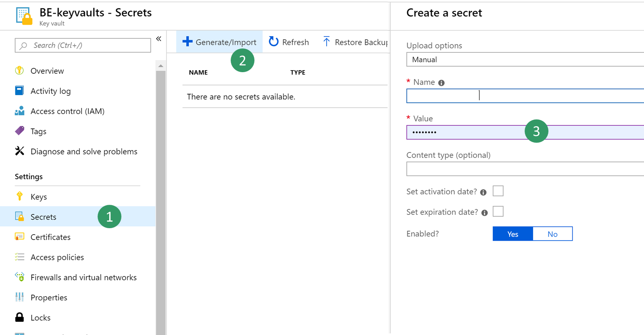This screenshot has height=335, width=644.
Task: Click the Diagnose tools wrench icon
Action: [x=19, y=151]
